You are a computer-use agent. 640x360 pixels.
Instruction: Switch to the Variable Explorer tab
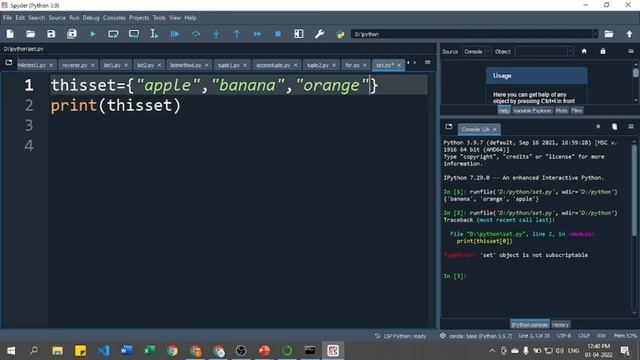(532, 111)
